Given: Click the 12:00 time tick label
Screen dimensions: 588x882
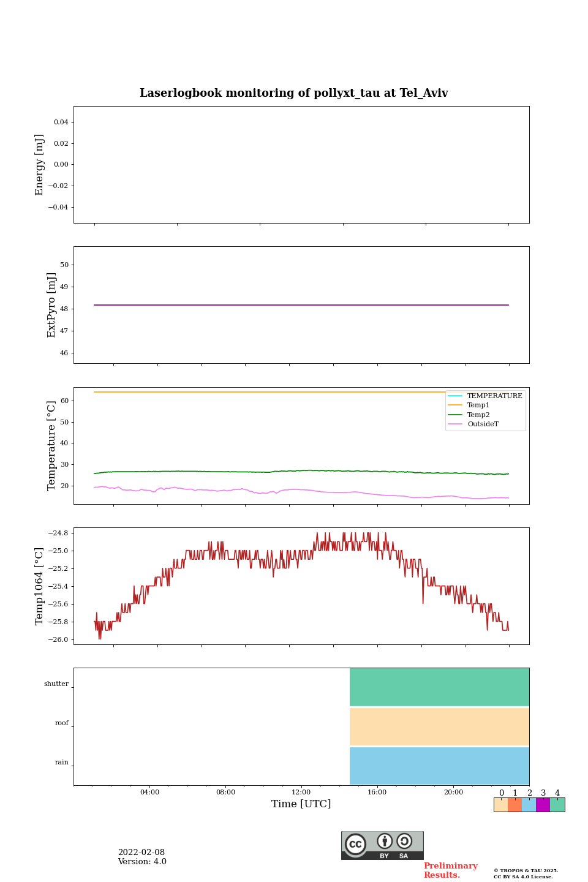Looking at the screenshot, I should click(x=301, y=792).
